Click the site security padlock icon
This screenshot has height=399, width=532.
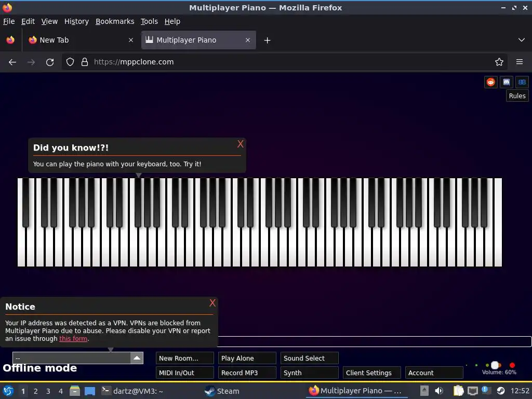[x=85, y=62]
